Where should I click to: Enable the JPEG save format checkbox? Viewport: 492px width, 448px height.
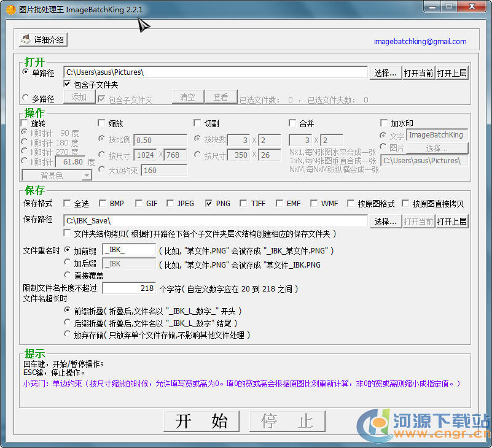pyautogui.click(x=171, y=203)
